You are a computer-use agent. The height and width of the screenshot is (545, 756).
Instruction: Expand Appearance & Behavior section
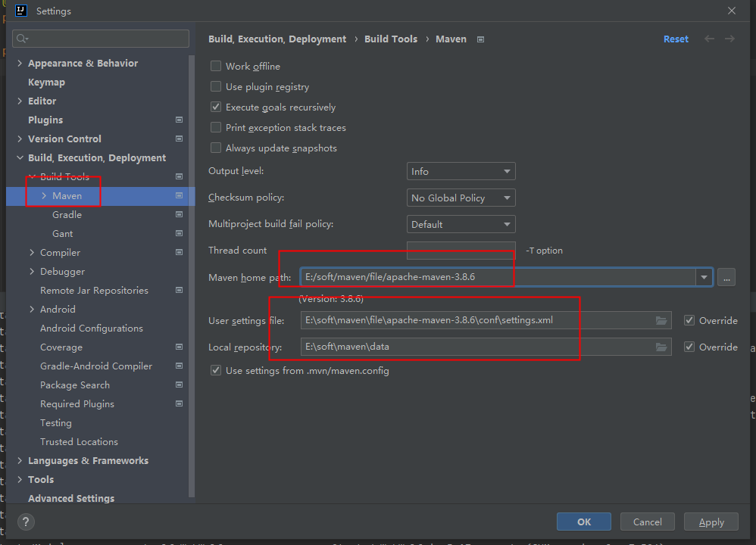[x=20, y=63]
